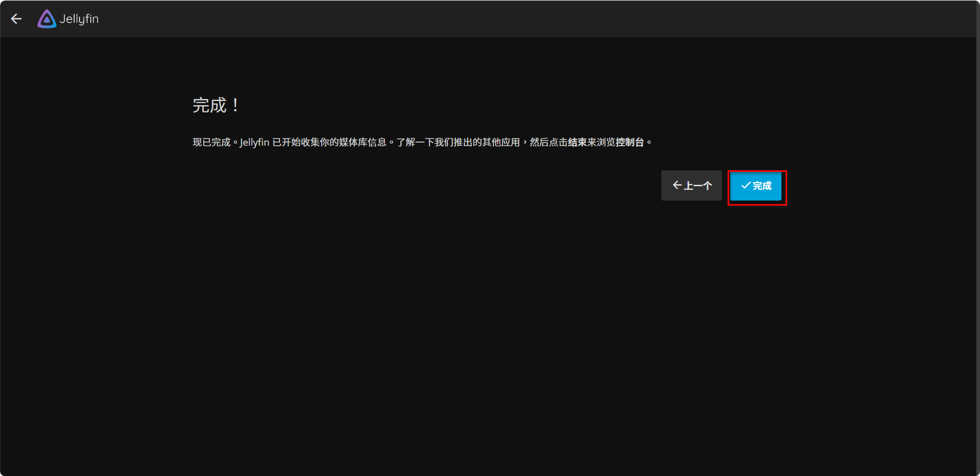Click the bold 控制台 word in the description
This screenshot has height=476, width=980.
tap(630, 142)
